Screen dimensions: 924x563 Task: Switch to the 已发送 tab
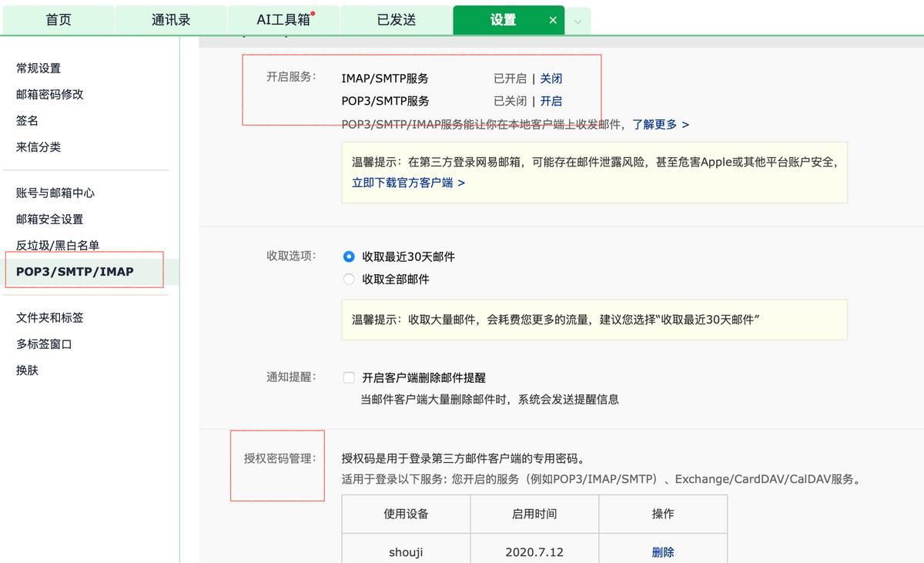coord(396,19)
